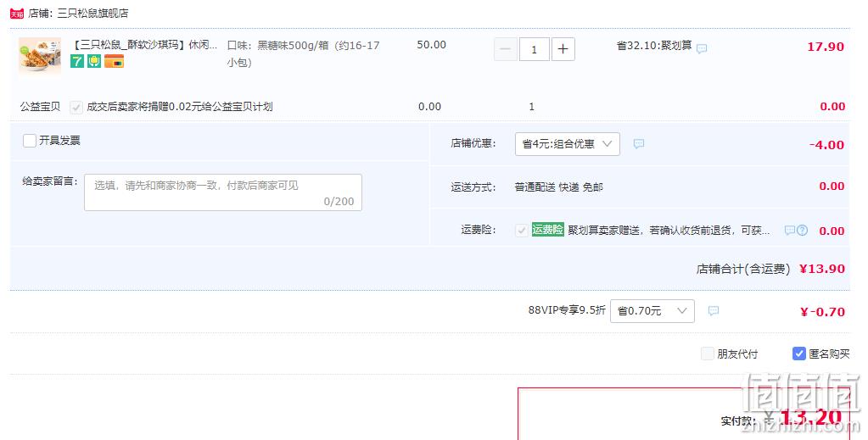This screenshot has height=440, width=868.
Task: Click the item price 17.90
Action: [x=826, y=47]
